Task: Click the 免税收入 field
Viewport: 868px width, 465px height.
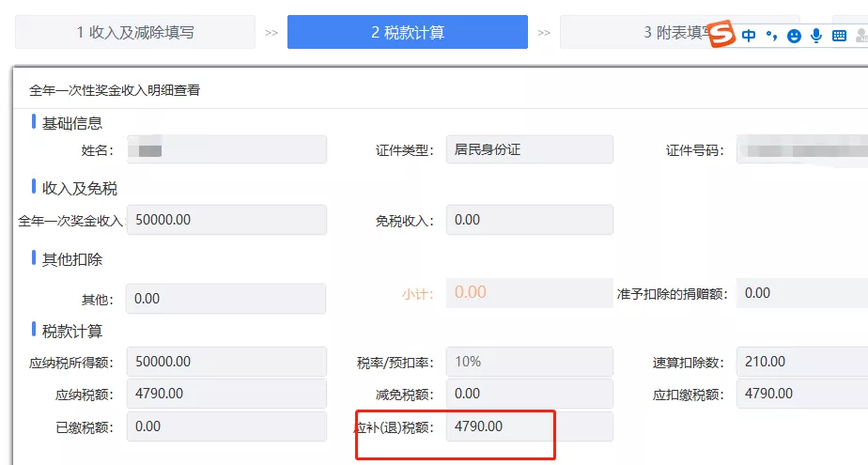Action: (529, 220)
